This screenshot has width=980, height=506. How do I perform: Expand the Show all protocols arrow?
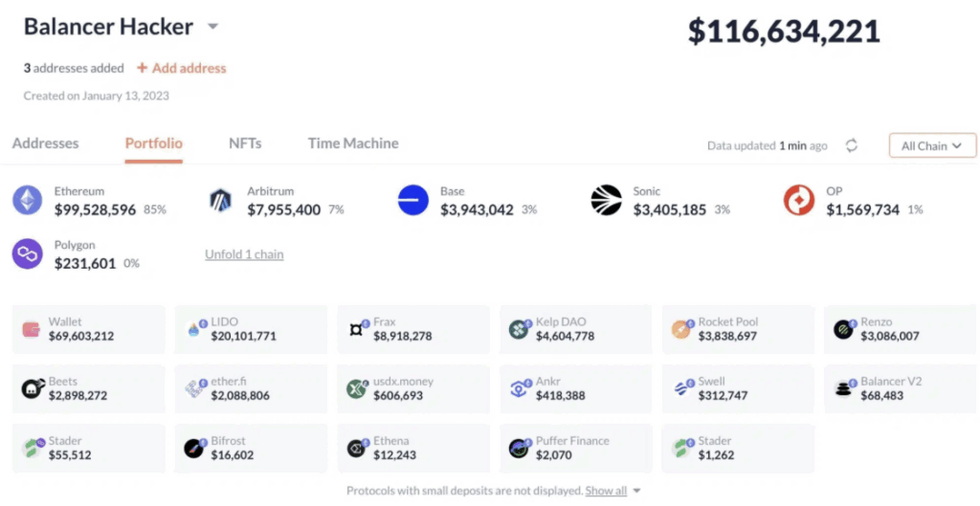pos(636,491)
